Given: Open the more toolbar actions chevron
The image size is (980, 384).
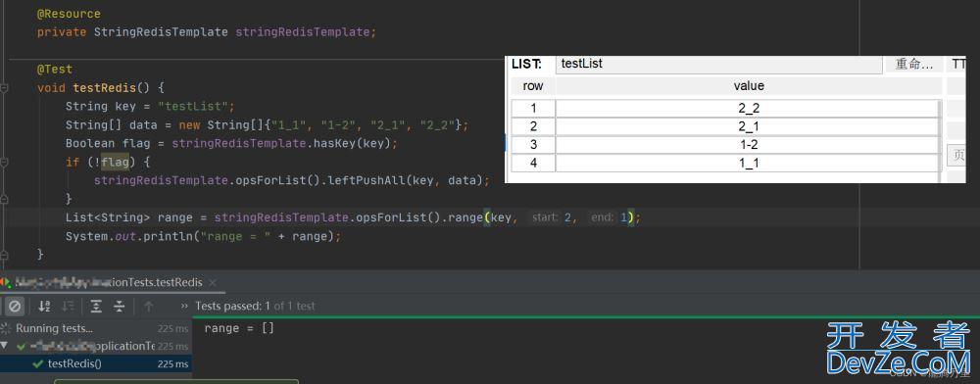Looking at the screenshot, I should [x=184, y=306].
